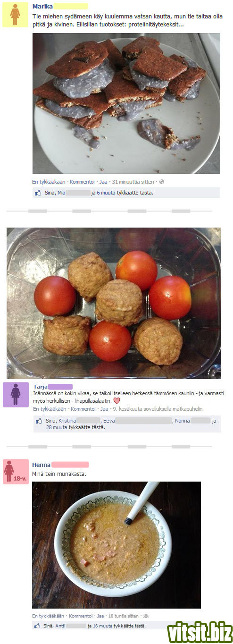Open the name Henna profile link

42,465
